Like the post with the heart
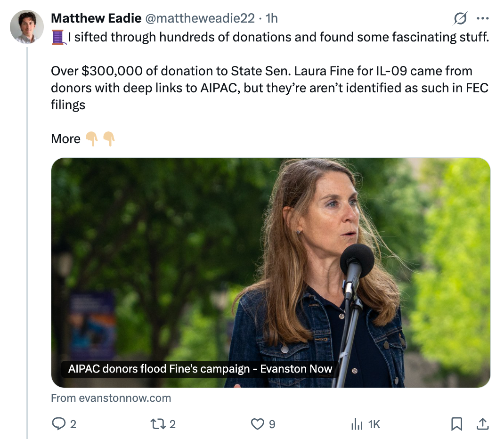The width and height of the screenshot is (504, 439). (x=257, y=424)
